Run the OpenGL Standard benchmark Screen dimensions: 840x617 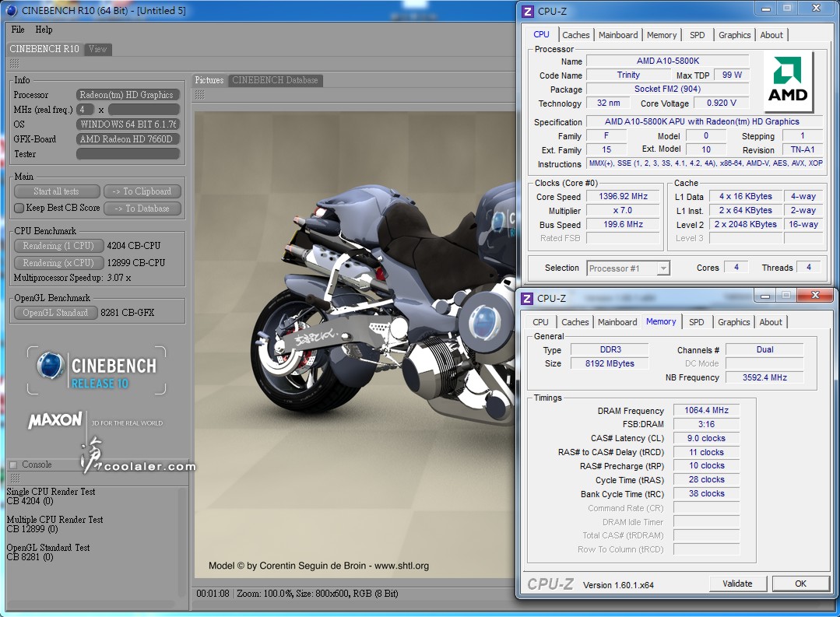55,313
